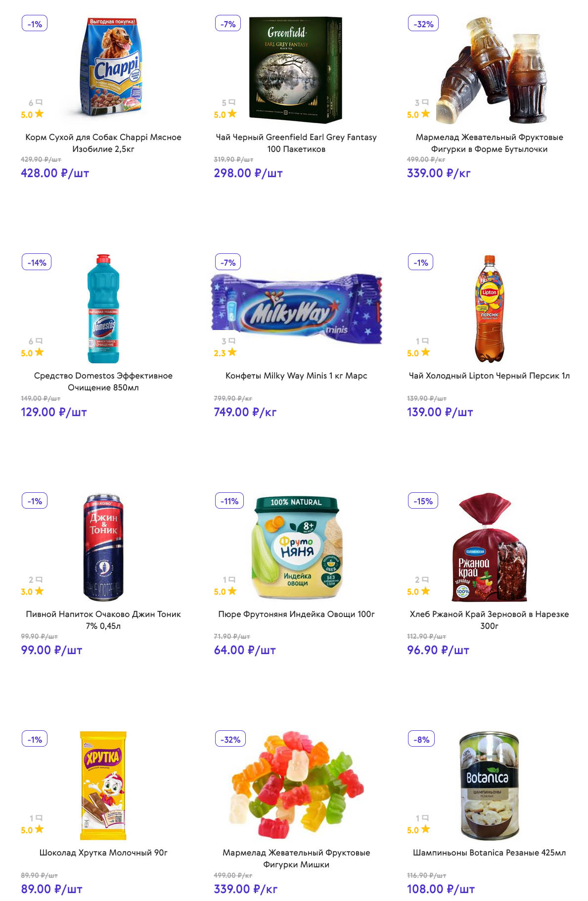The width and height of the screenshot is (588, 901).
Task: Click the -14% discount badge on Domestos
Action: tap(37, 262)
